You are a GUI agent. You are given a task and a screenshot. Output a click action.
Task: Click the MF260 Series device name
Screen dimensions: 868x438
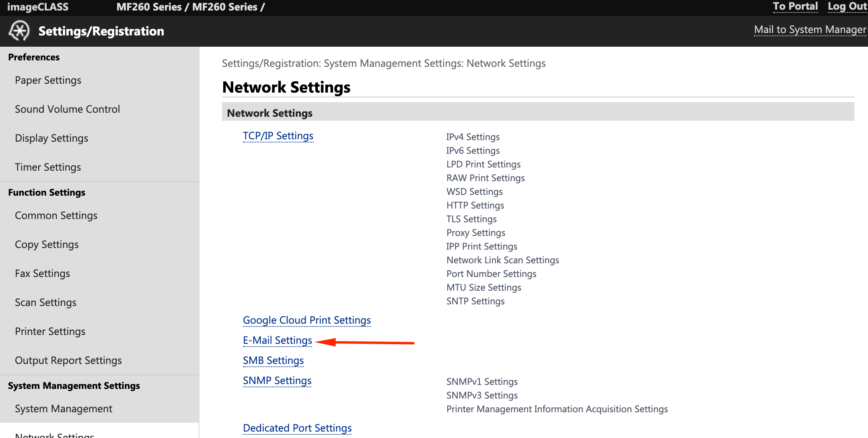190,7
